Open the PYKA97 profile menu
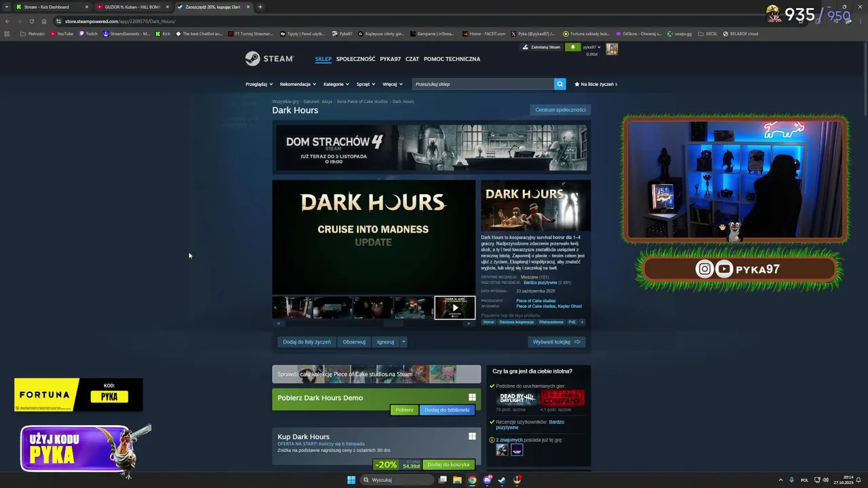The height and width of the screenshot is (488, 868). 390,59
